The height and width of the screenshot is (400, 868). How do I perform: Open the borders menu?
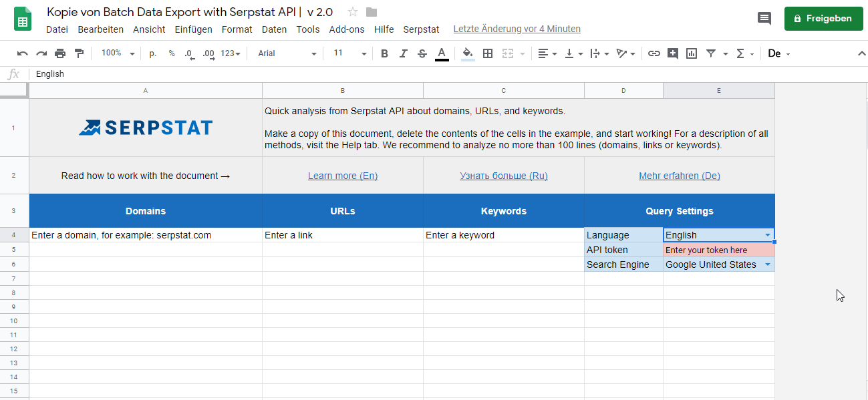488,53
